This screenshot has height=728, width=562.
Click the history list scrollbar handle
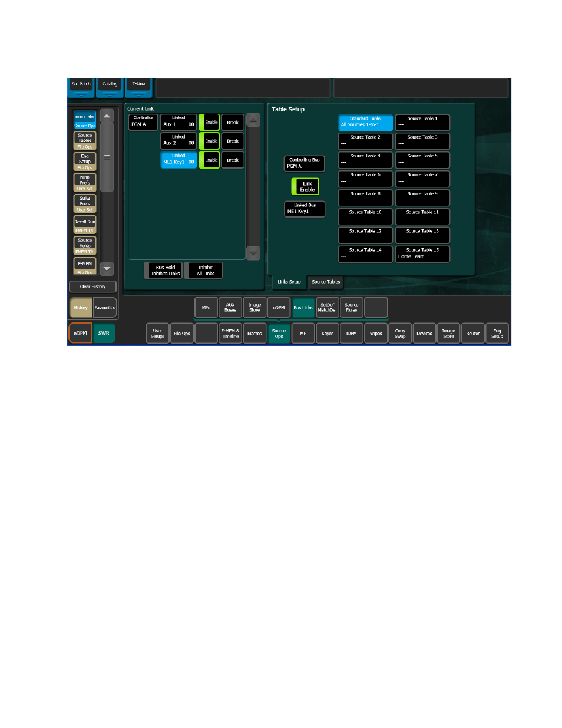[107, 157]
